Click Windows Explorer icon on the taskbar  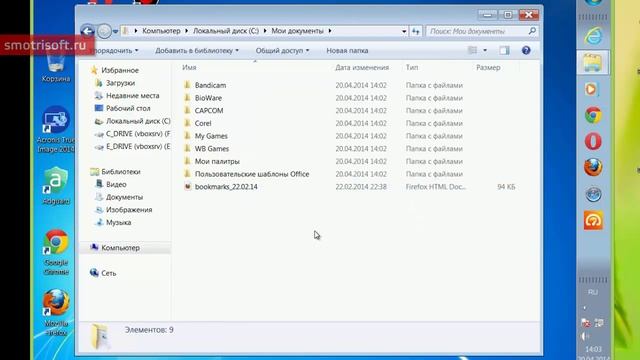click(593, 62)
